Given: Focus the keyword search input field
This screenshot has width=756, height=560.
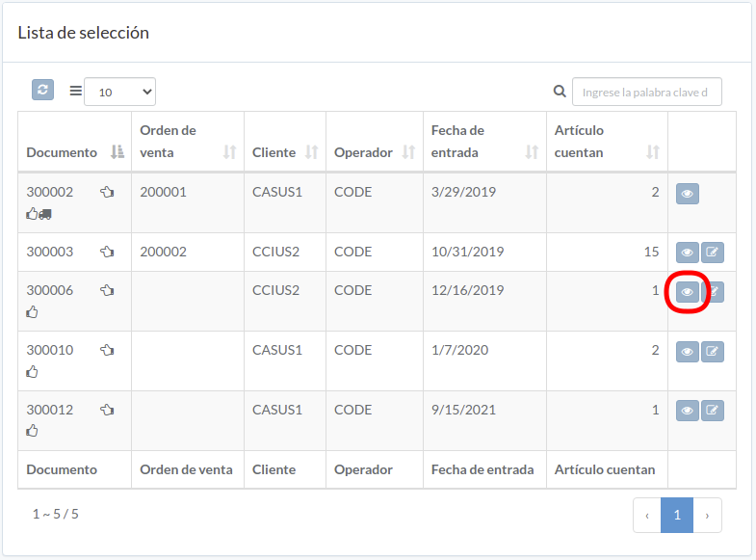Looking at the screenshot, I should click(x=646, y=92).
